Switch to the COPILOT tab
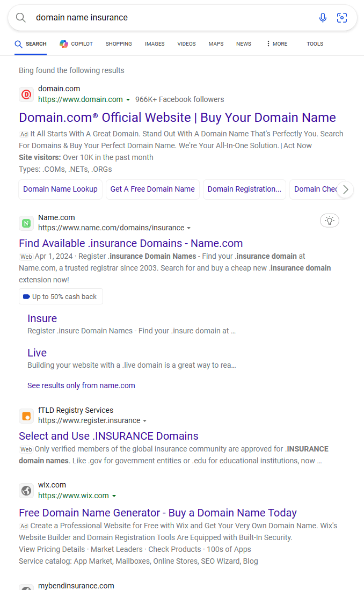Image resolution: width=364 pixels, height=590 pixels. (76, 43)
